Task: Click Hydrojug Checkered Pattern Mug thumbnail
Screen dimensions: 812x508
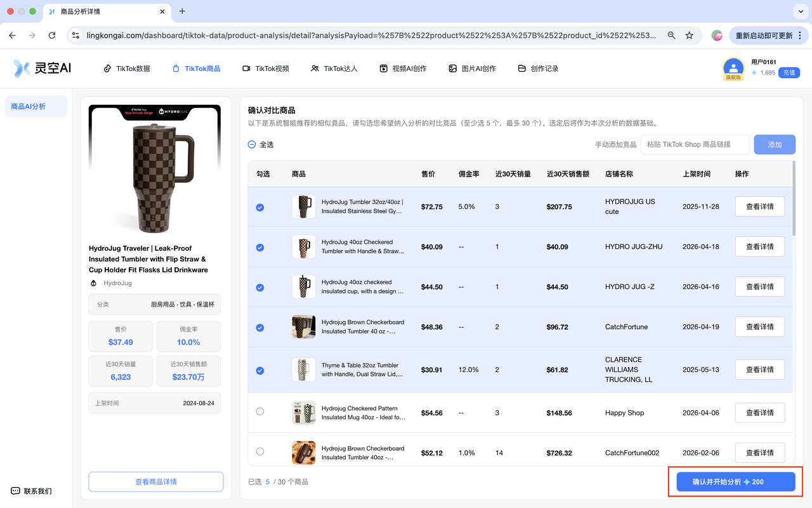Action: point(303,413)
